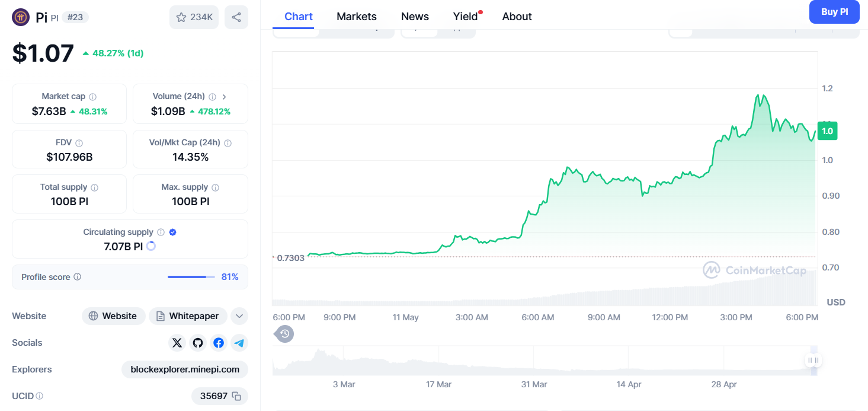Click the Pi coin logo icon

click(21, 17)
